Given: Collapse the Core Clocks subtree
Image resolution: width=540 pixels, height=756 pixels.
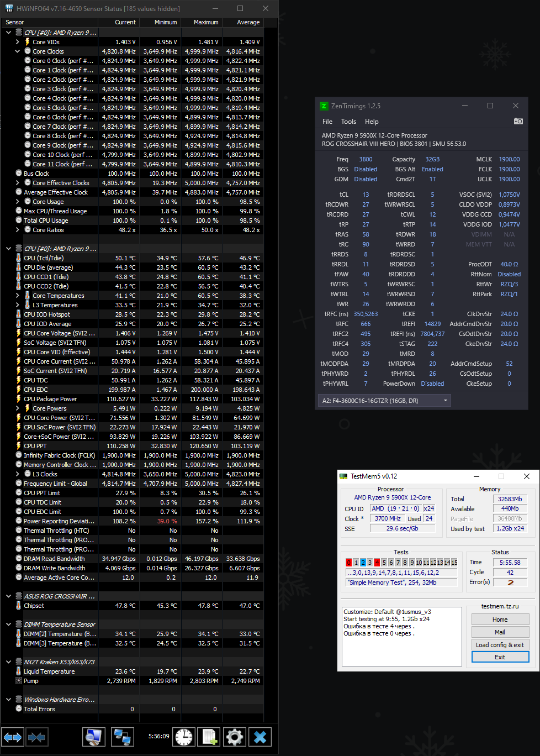Looking at the screenshot, I should pyautogui.click(x=17, y=51).
